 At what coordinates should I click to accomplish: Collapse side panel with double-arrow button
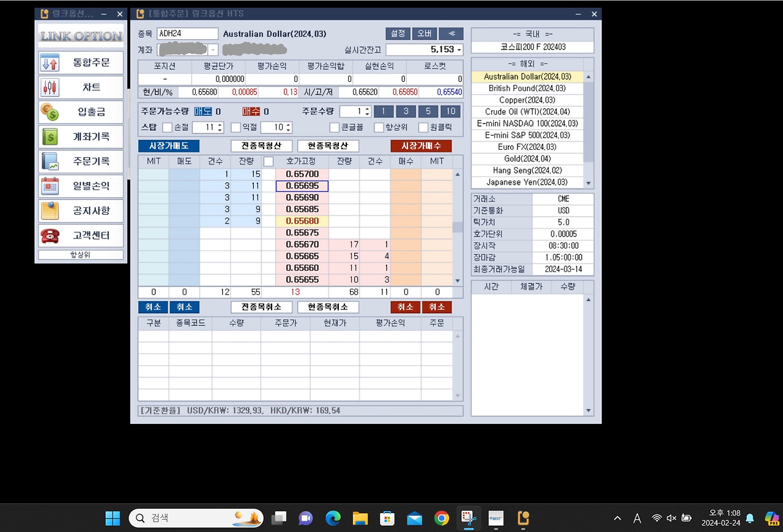click(x=451, y=34)
